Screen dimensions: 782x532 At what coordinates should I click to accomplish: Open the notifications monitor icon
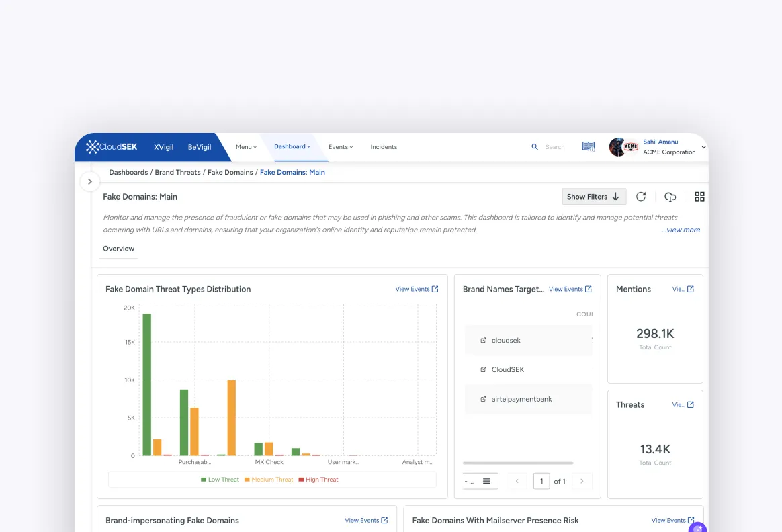pyautogui.click(x=589, y=146)
